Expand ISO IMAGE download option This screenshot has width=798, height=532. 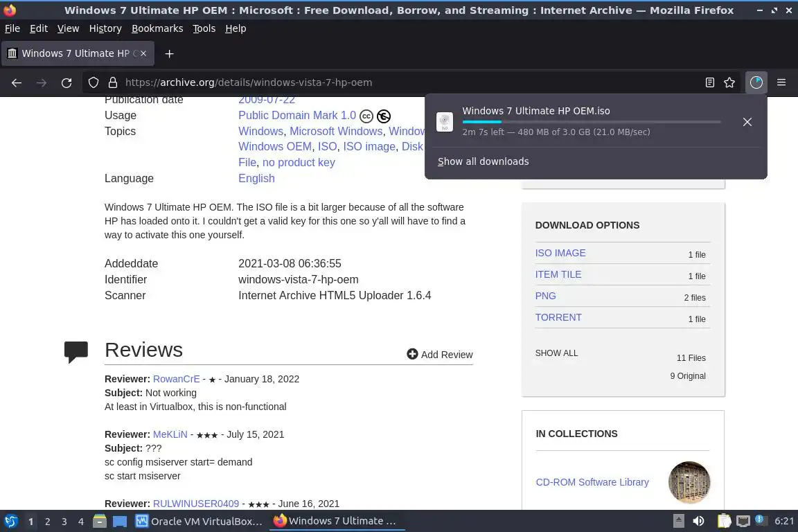560,253
